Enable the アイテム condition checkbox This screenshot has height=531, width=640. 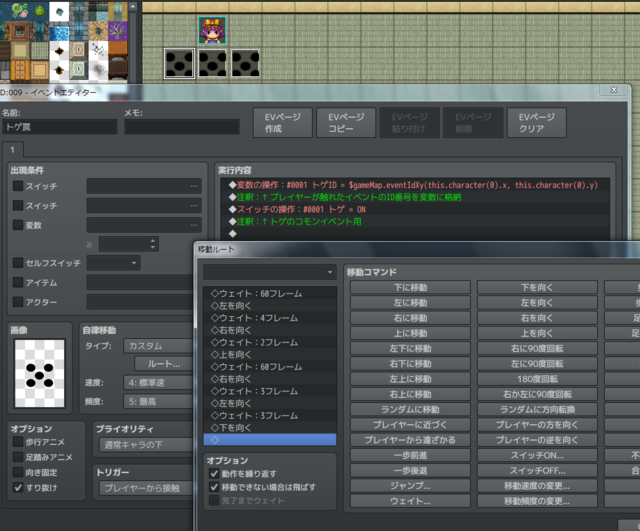[18, 282]
